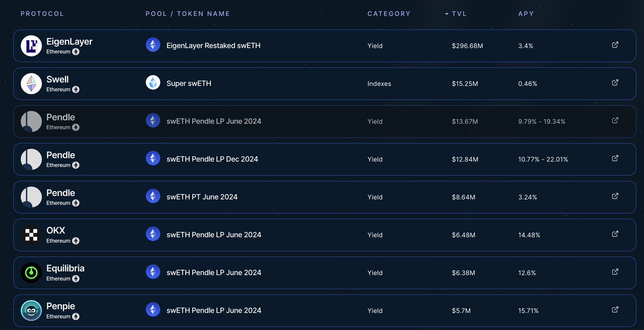Click the Pool / Token Name header

click(187, 13)
